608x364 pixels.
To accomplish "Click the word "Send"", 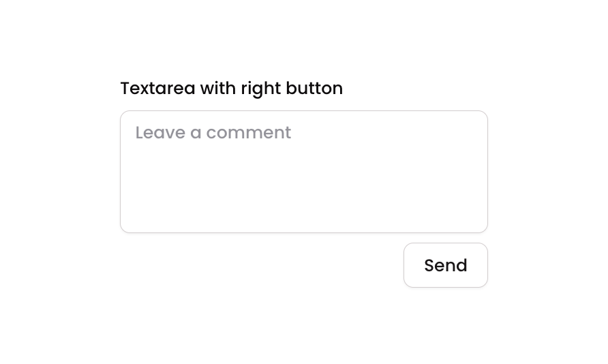I will click(445, 265).
